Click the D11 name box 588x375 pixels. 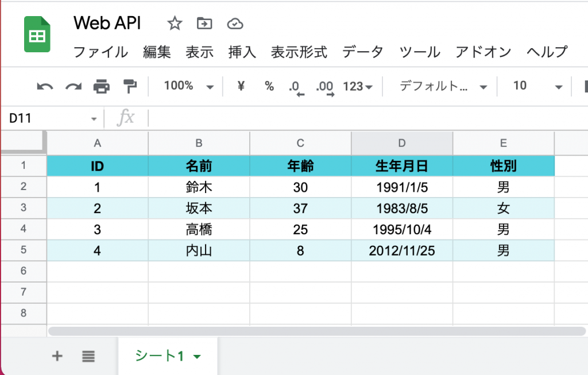pos(51,118)
